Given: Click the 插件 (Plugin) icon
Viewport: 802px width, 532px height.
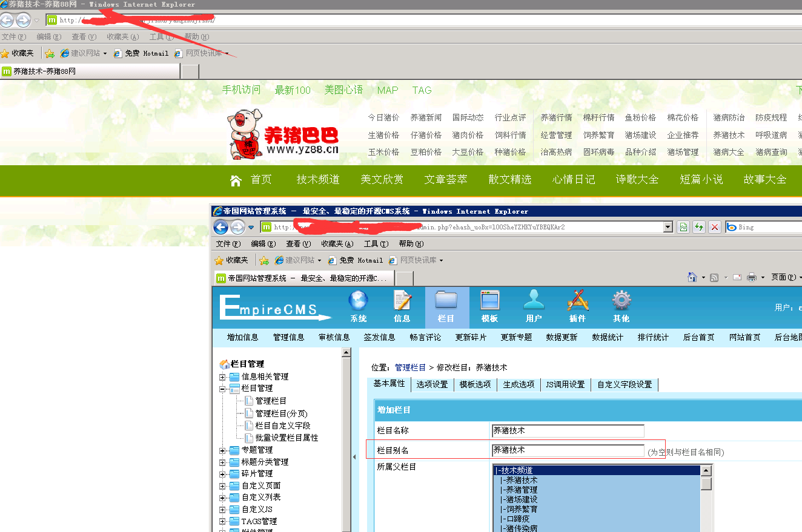Looking at the screenshot, I should 577,301.
